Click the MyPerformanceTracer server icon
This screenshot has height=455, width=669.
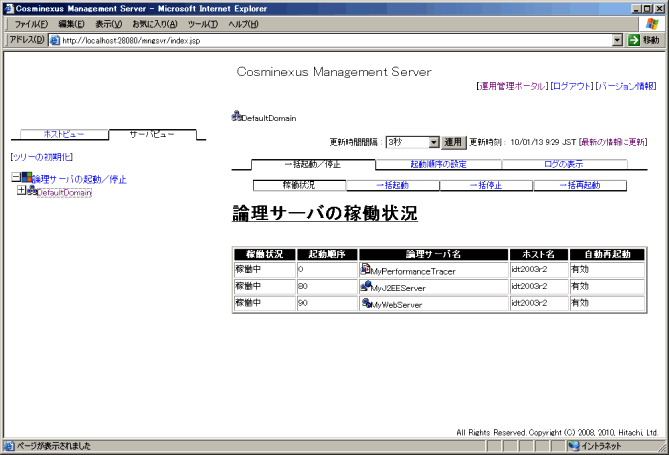pyautogui.click(x=366, y=269)
